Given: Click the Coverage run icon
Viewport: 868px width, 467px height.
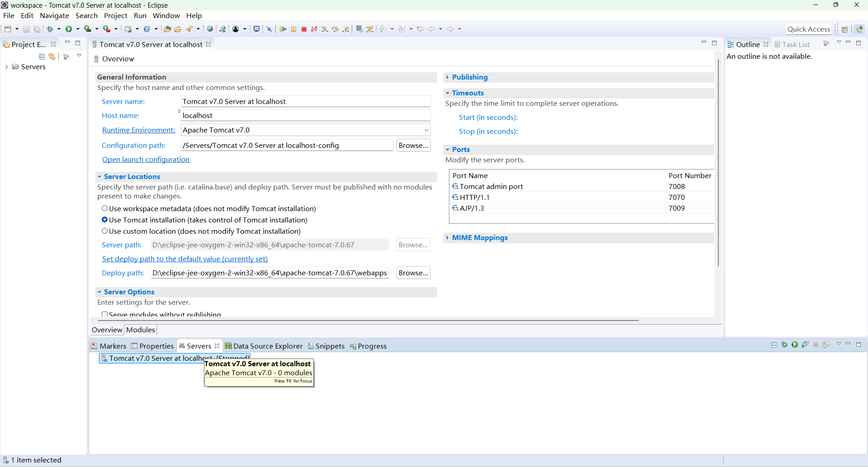Looking at the screenshot, I should coord(88,29).
